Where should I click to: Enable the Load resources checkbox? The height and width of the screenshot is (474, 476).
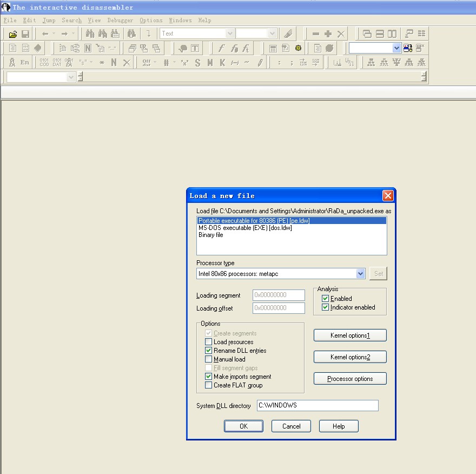(209, 342)
